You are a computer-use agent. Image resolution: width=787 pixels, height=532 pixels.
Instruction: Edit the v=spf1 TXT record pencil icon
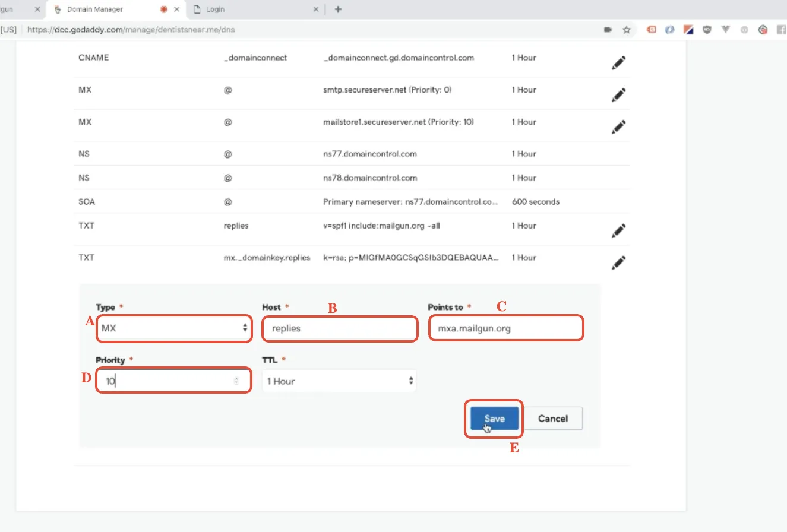[619, 231]
